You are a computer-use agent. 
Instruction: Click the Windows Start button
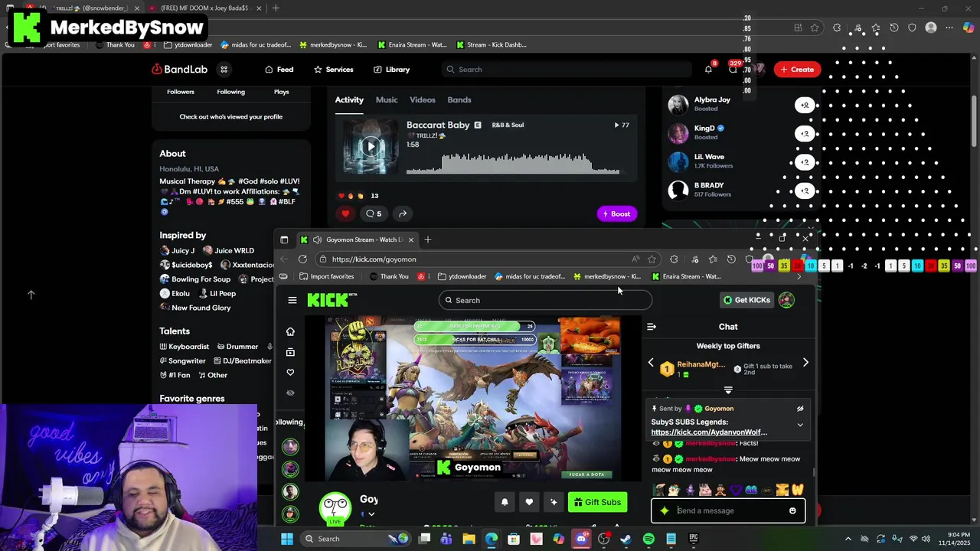[286, 539]
